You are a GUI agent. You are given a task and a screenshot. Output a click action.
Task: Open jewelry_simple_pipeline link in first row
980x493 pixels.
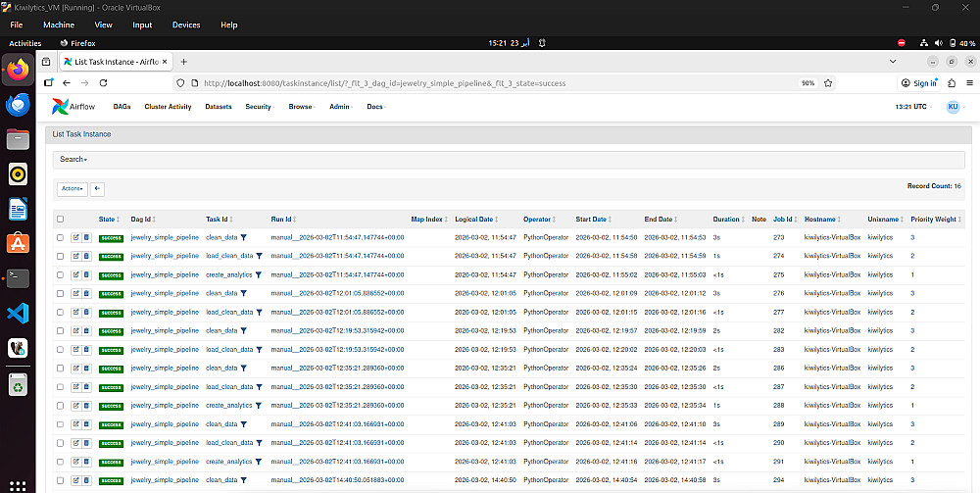[x=165, y=237]
